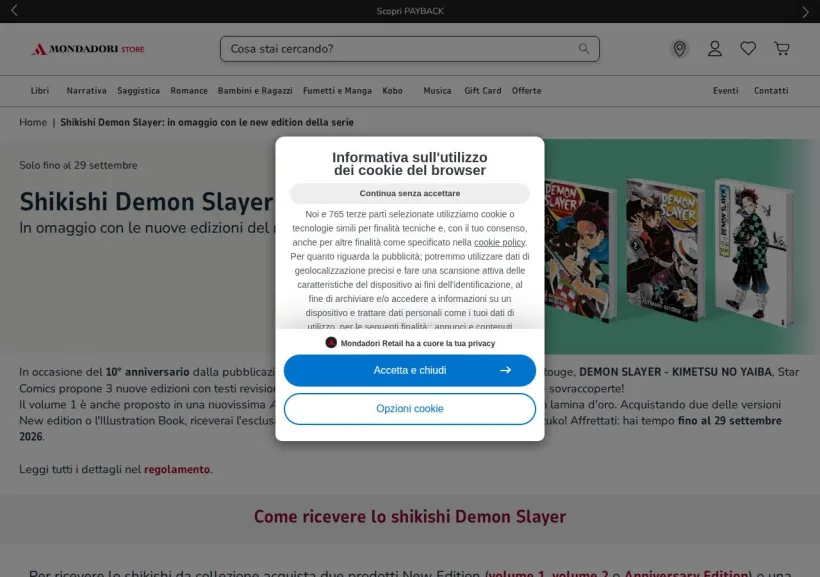The width and height of the screenshot is (820, 577).
Task: Click the previous banner arrow in top bar
Action: tap(14, 10)
